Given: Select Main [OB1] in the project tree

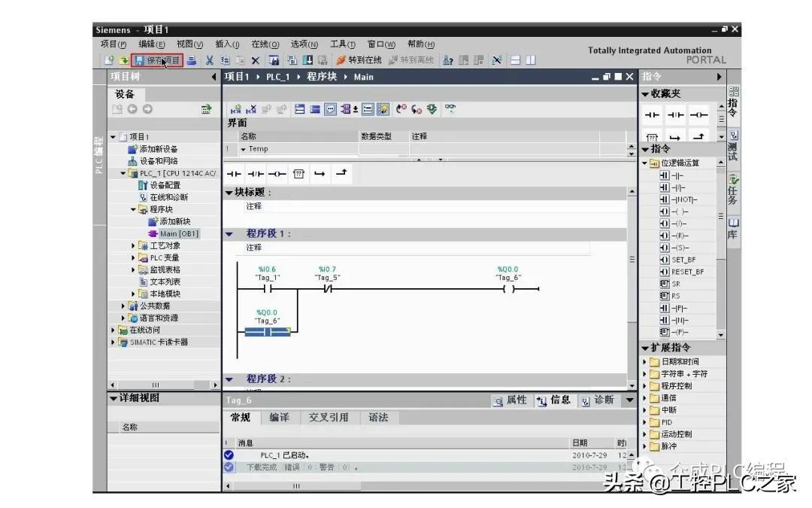Looking at the screenshot, I should pyautogui.click(x=179, y=234).
